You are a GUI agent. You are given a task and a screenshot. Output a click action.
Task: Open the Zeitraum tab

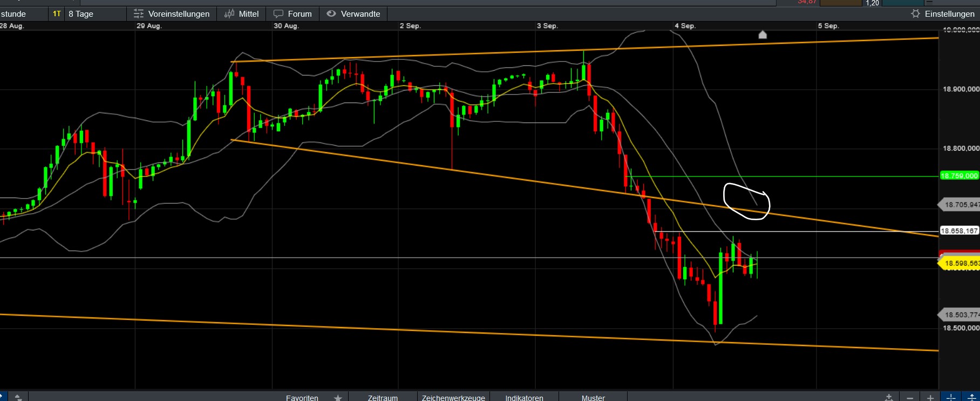pyautogui.click(x=383, y=398)
